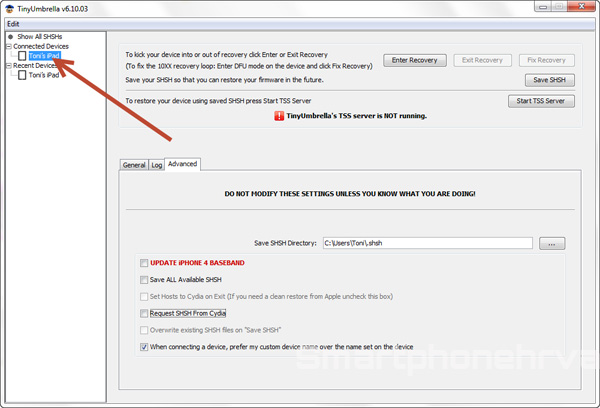Click iPad device icon under Recent Devices
This screenshot has width=600, height=408.
23,75
